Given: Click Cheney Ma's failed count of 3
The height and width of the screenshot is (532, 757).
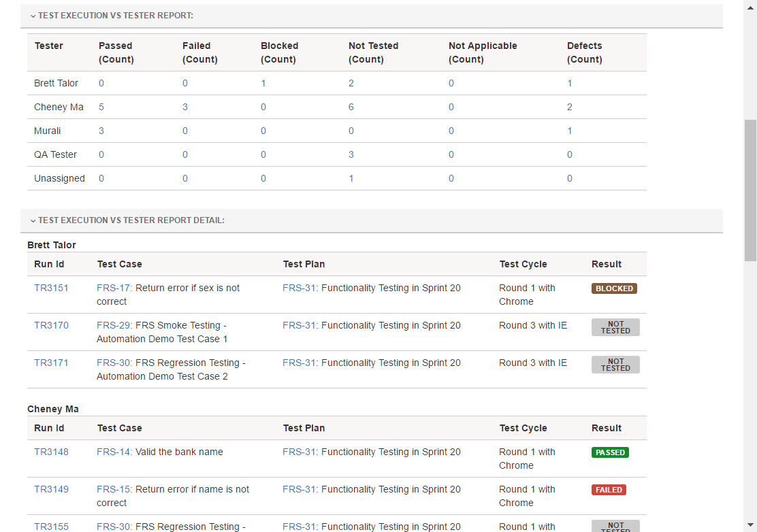Looking at the screenshot, I should [x=185, y=107].
